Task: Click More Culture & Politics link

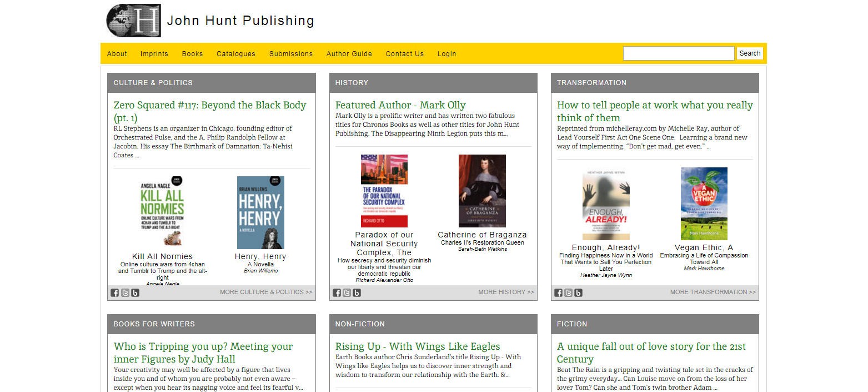Action: point(266,292)
